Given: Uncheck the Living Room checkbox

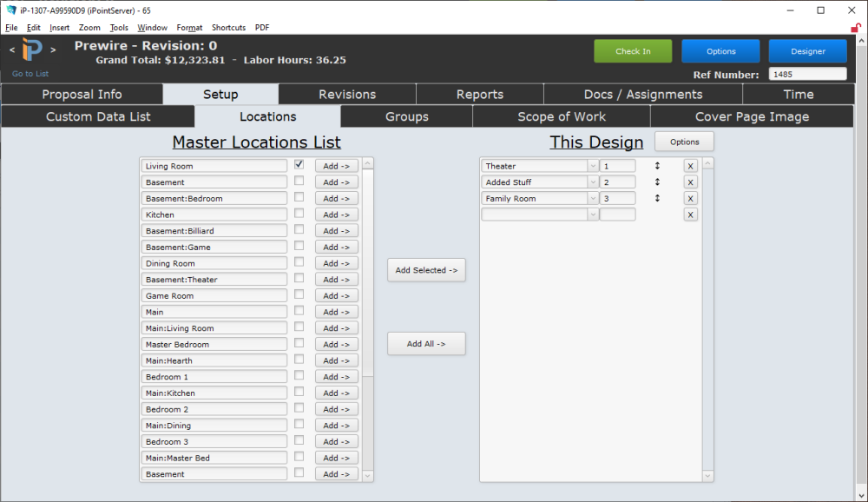Looking at the screenshot, I should (299, 165).
